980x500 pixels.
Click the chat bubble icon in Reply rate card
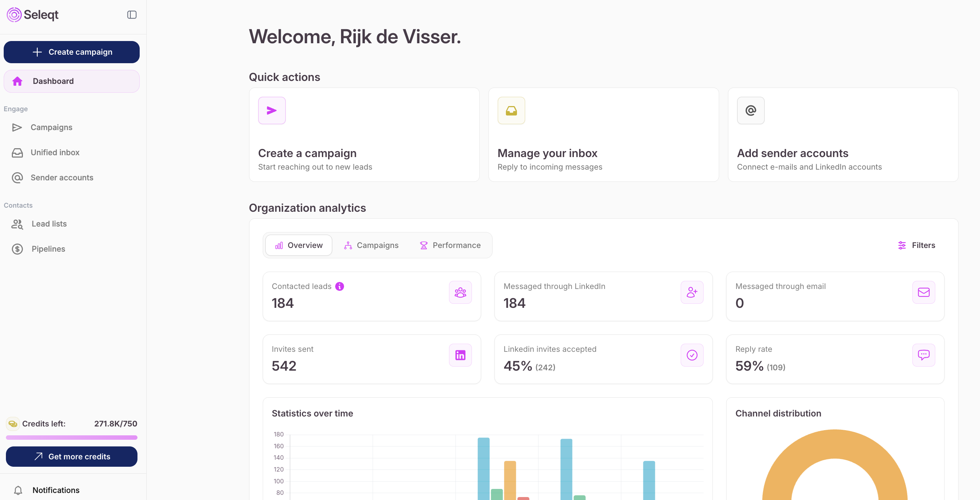pyautogui.click(x=923, y=355)
